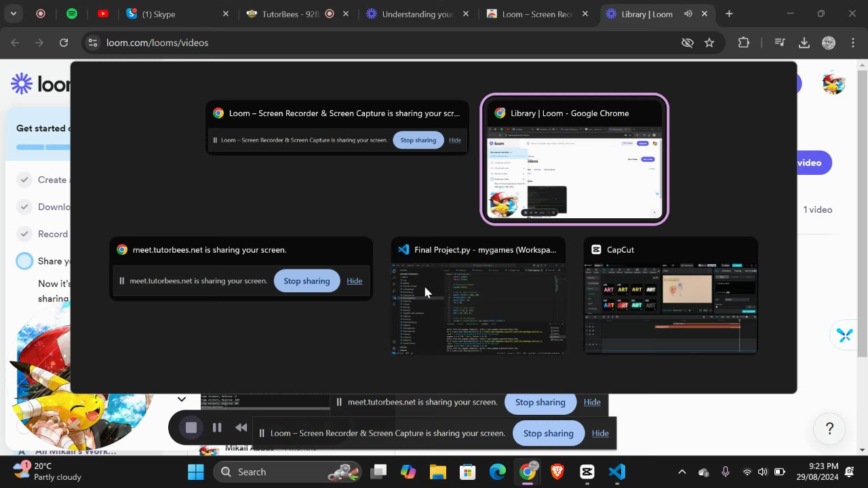Collapse the Loom panel with the chevron
The height and width of the screenshot is (488, 868).
pyautogui.click(x=181, y=399)
